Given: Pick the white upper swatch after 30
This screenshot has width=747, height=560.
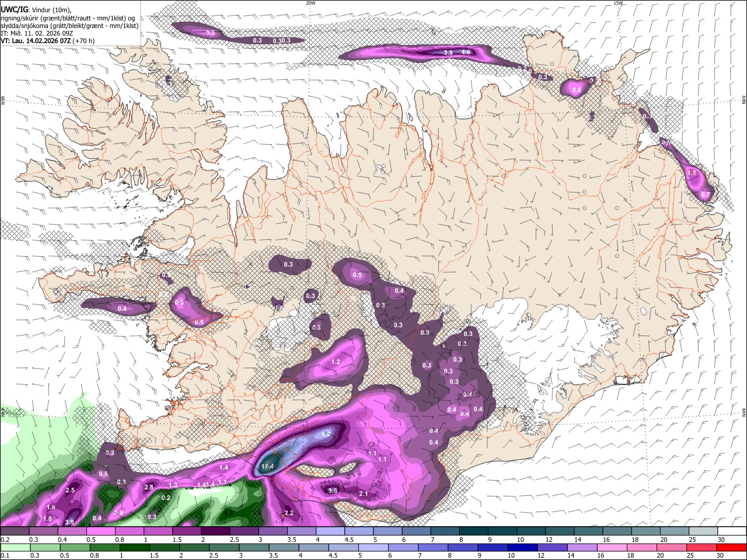Looking at the screenshot, I should click(732, 531).
